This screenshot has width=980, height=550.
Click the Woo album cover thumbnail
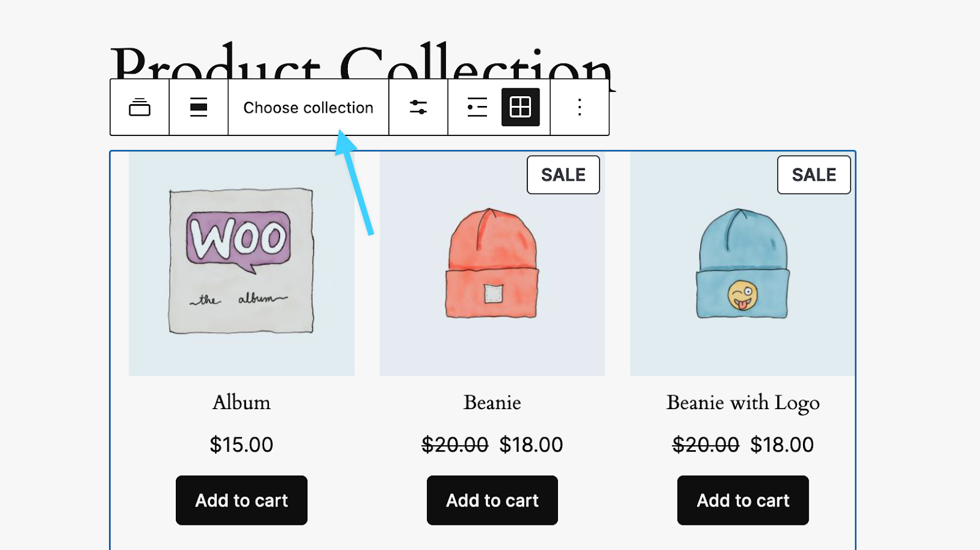pos(241,263)
